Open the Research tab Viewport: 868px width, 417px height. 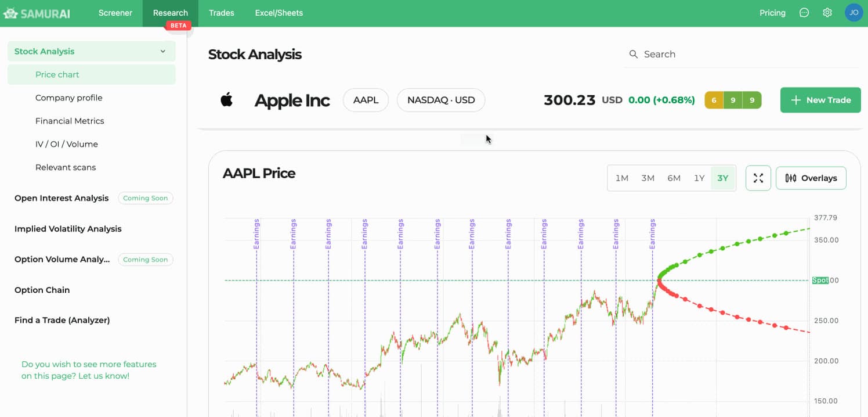pyautogui.click(x=171, y=13)
